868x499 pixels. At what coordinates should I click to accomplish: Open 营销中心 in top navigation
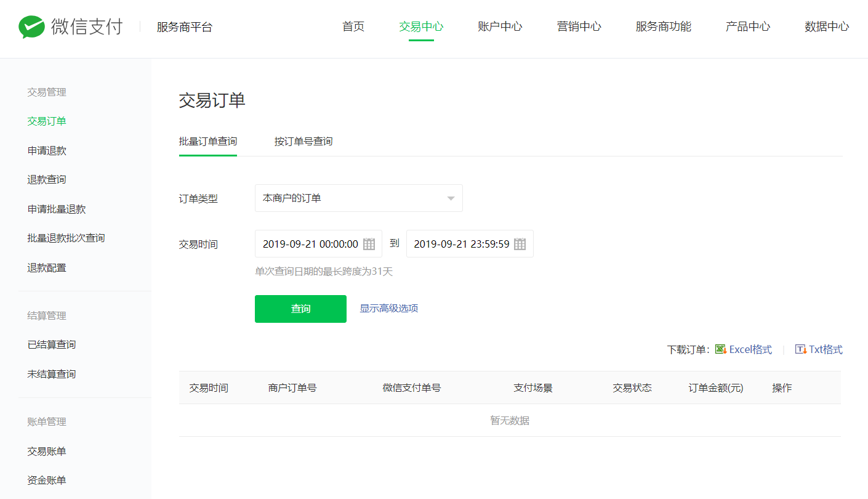579,26
